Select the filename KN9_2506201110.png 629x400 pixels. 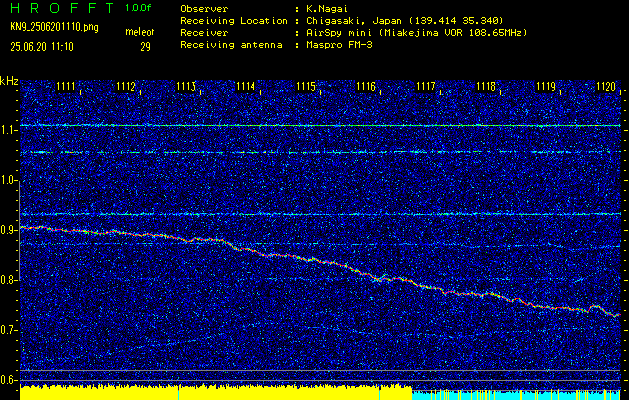[x=54, y=27]
